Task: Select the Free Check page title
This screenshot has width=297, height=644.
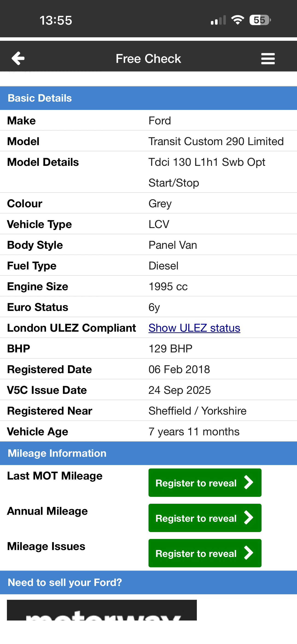Action: tap(148, 58)
